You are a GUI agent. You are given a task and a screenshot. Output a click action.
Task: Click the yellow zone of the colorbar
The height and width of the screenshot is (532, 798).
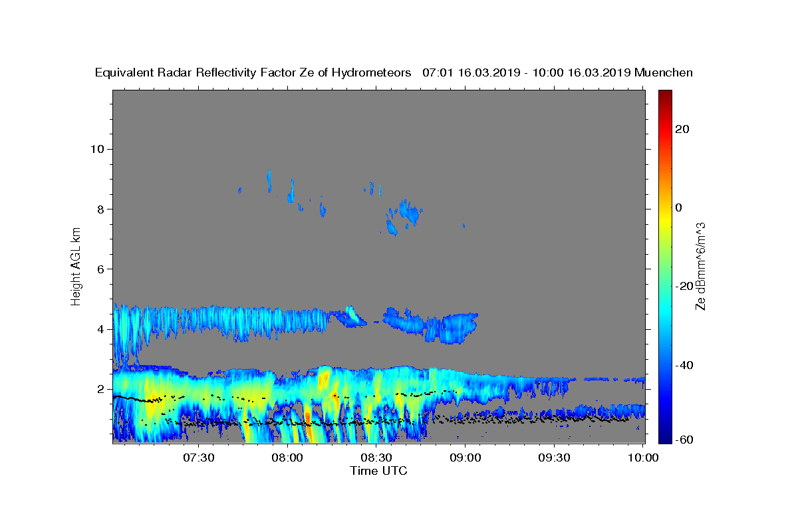pyautogui.click(x=665, y=219)
